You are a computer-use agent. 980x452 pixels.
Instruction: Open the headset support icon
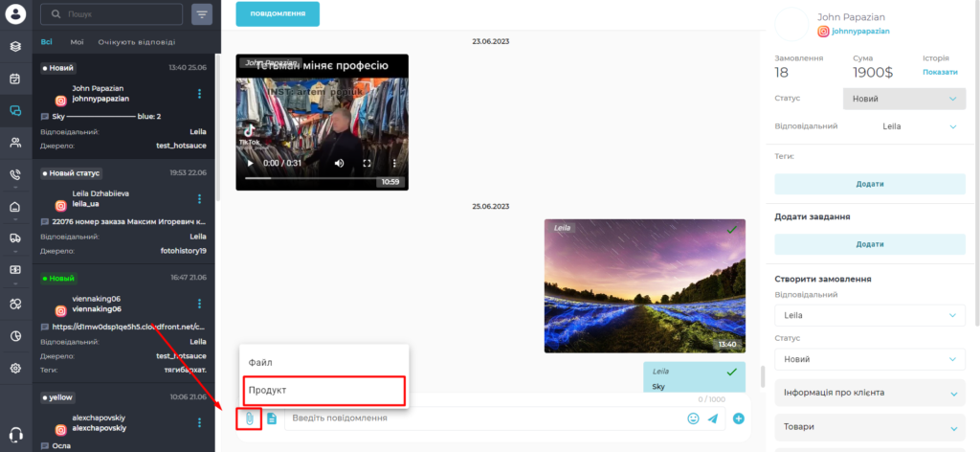[x=16, y=435]
